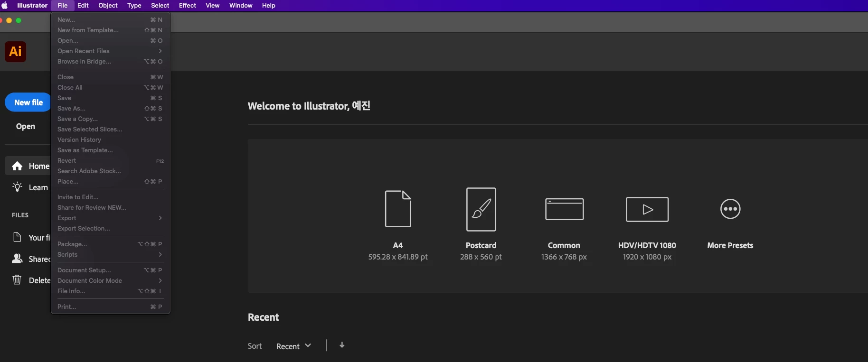Open the Recent sort dropdown

click(x=293, y=346)
